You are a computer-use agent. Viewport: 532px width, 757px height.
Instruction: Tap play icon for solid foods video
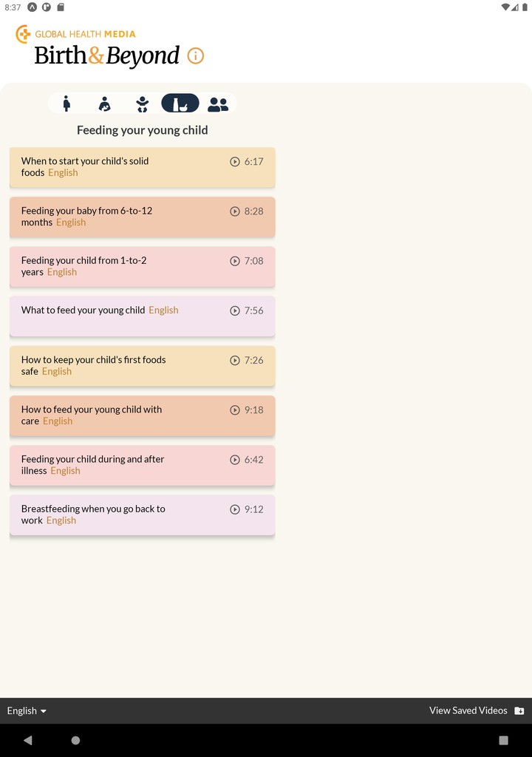click(235, 162)
